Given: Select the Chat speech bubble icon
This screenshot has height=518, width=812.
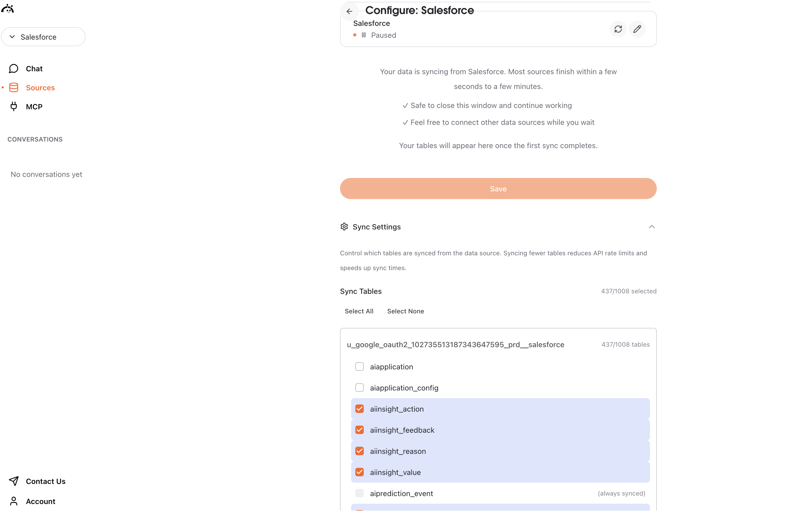Looking at the screenshot, I should point(13,68).
